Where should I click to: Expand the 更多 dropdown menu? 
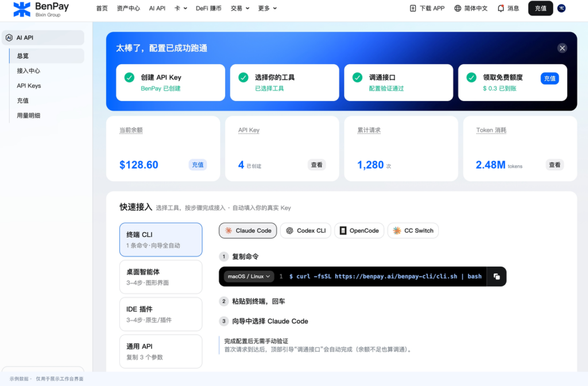[x=268, y=8]
